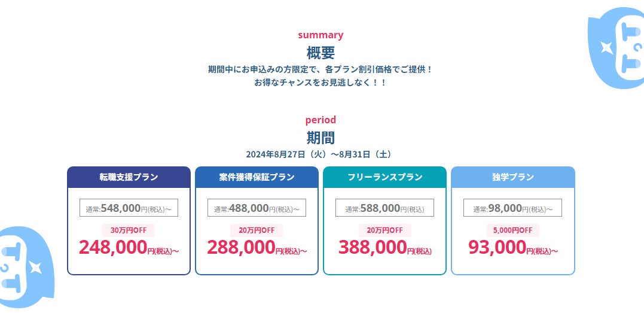Click the blue mascot at top right

click(x=618, y=49)
